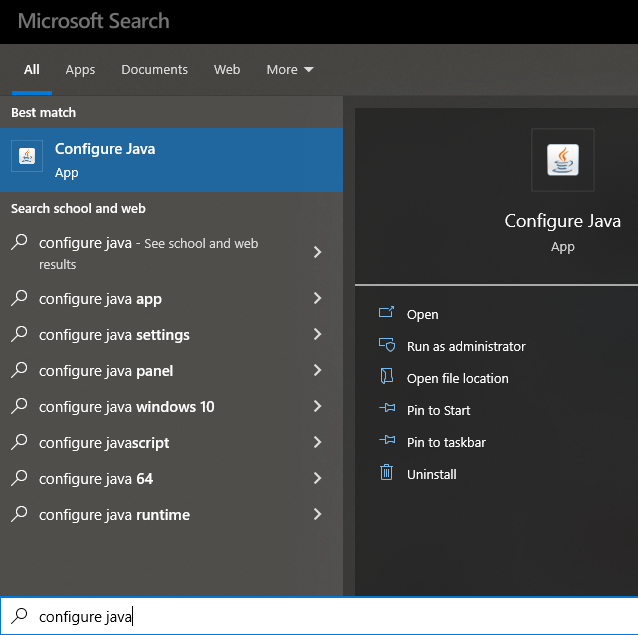Switch to the Web search tab

pyautogui.click(x=227, y=70)
